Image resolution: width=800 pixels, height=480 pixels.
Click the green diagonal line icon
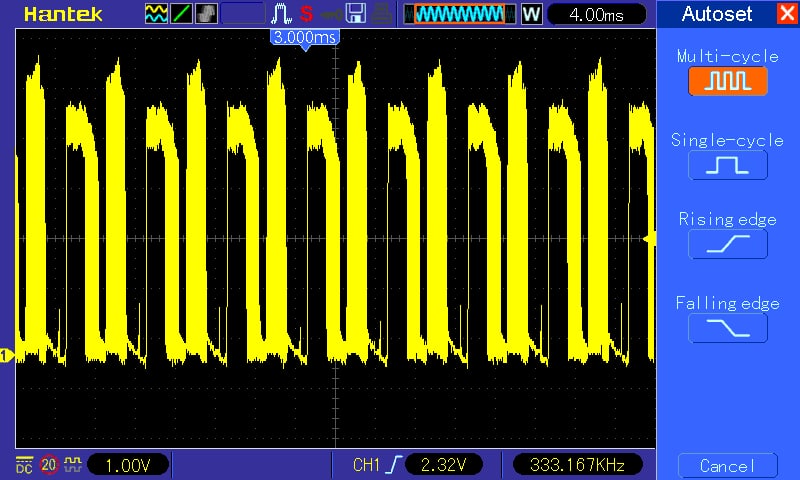click(181, 14)
